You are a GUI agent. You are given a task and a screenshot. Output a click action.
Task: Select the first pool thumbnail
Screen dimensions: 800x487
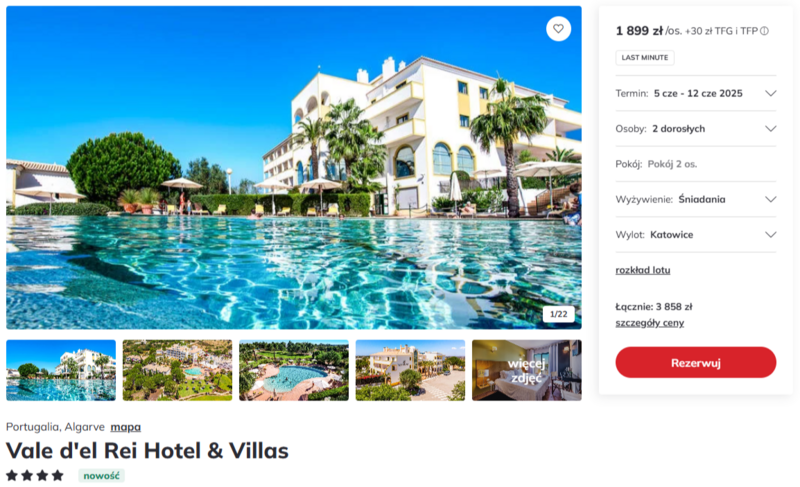tap(61, 370)
